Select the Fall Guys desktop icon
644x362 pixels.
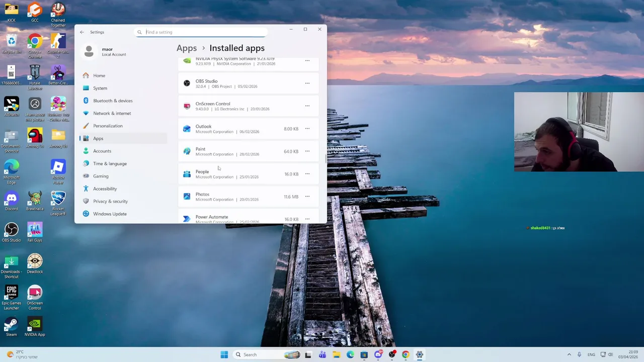coord(35,232)
